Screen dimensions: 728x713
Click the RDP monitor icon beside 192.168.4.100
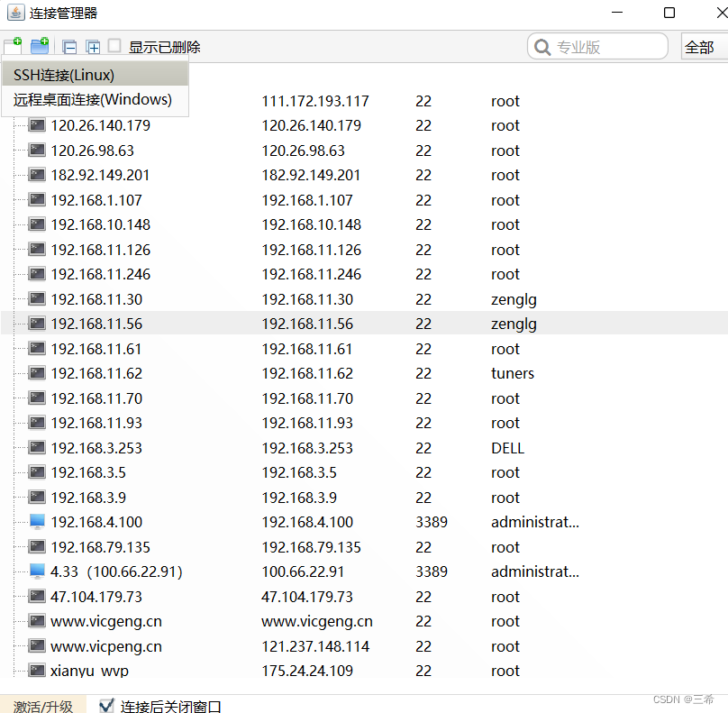click(x=36, y=521)
